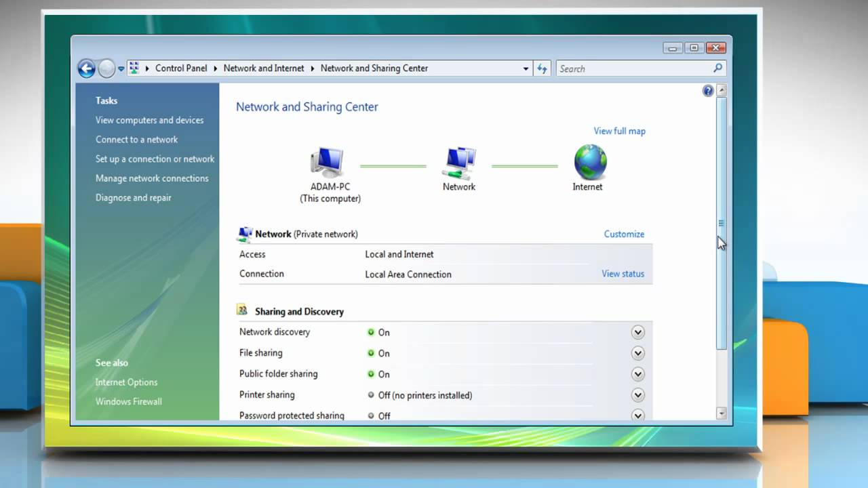Open Help with the question mark icon

[x=708, y=91]
